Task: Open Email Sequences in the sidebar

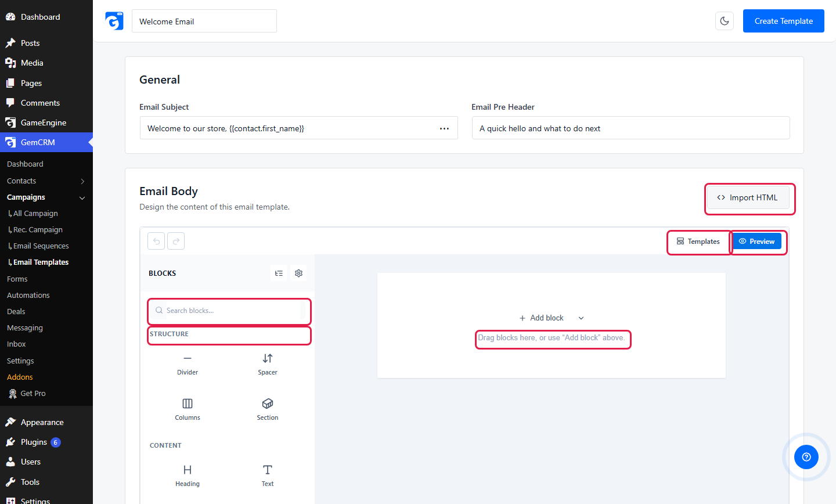Action: click(x=41, y=246)
